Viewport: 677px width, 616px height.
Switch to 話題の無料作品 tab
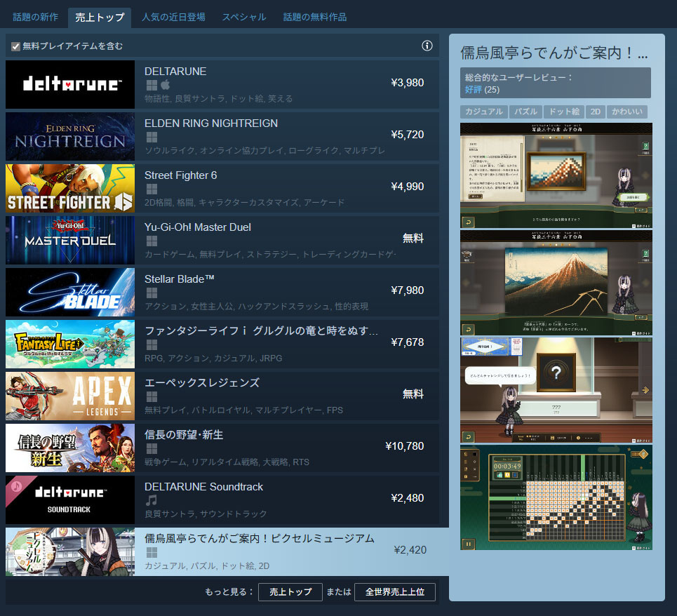[315, 18]
